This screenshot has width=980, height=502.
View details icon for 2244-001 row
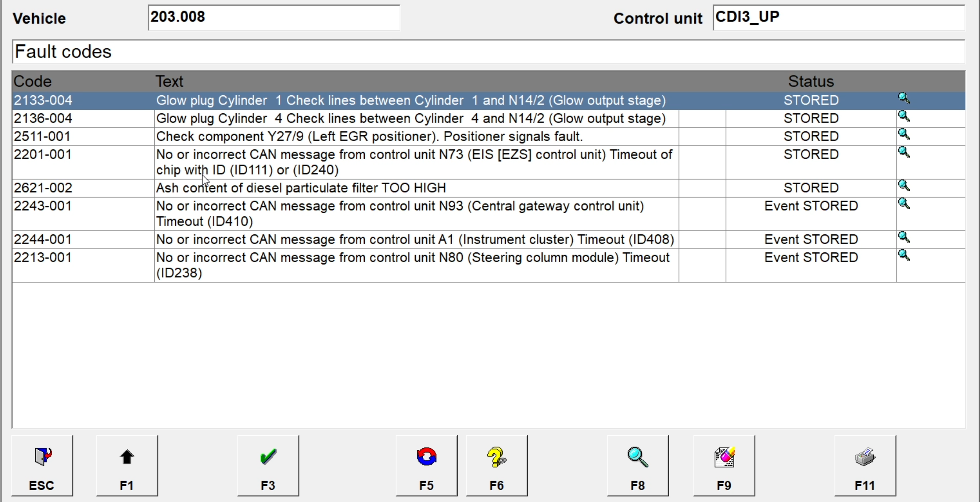point(903,237)
